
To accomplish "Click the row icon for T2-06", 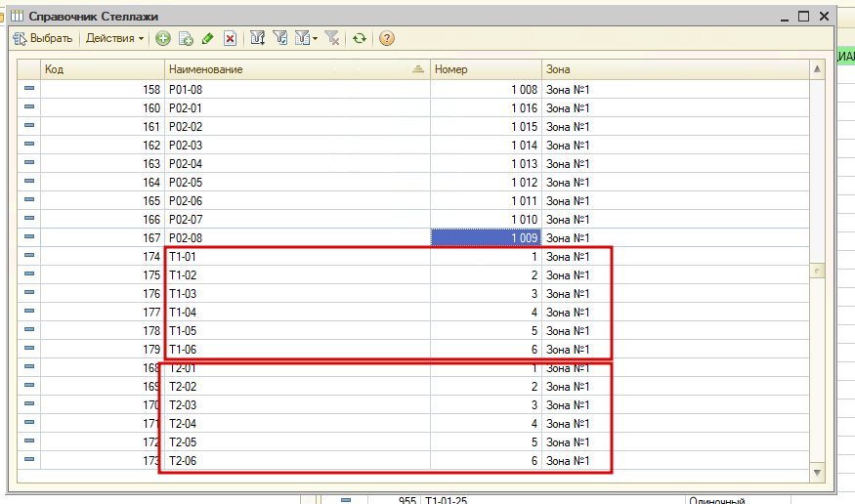I will pos(29,459).
